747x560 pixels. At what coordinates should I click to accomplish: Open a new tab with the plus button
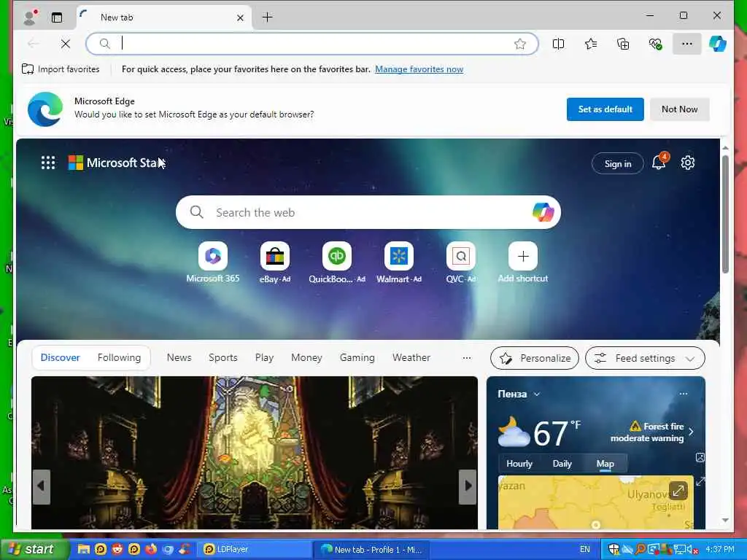267,17
